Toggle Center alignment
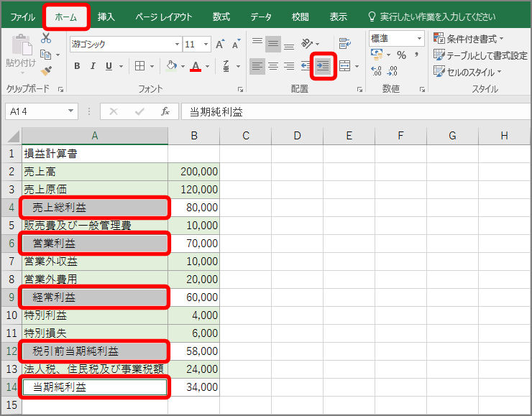Viewport: 532px width, 416px height. point(273,66)
